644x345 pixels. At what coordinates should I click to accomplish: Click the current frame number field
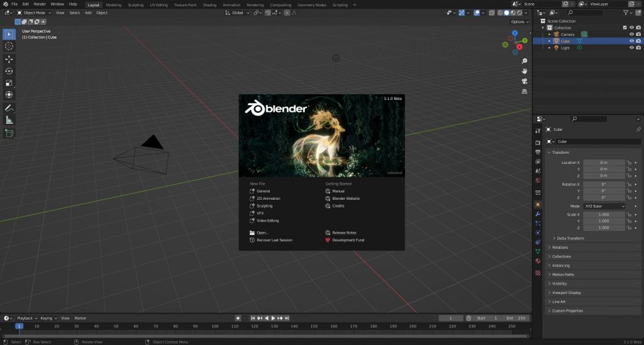(x=450, y=319)
